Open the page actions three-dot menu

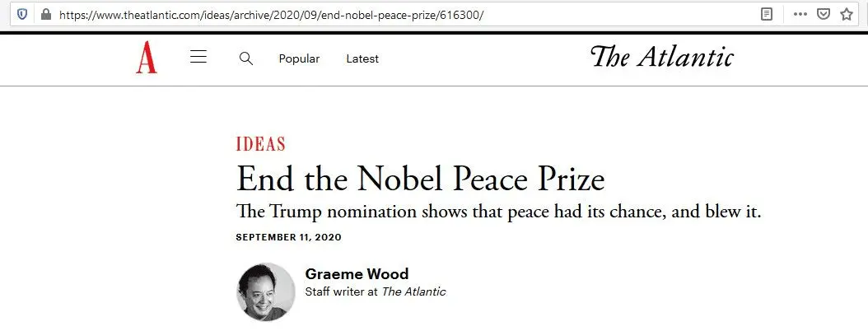click(x=800, y=14)
